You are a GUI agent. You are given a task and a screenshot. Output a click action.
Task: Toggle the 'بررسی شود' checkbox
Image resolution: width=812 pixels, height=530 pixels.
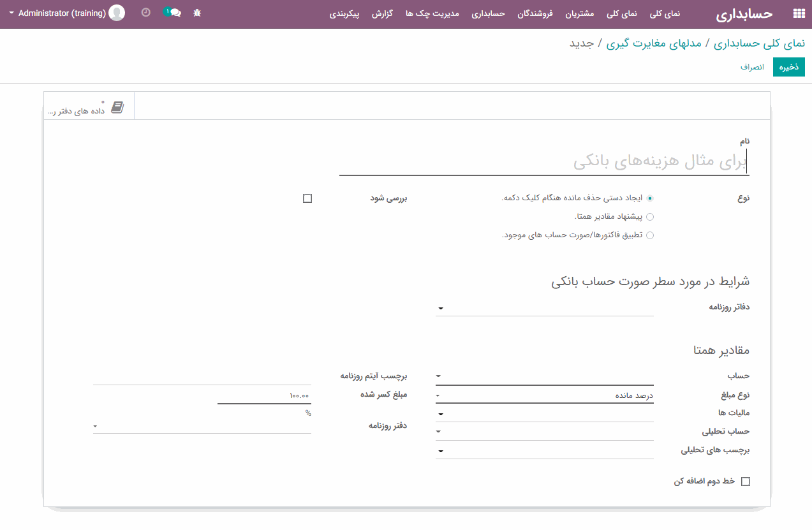click(x=307, y=198)
